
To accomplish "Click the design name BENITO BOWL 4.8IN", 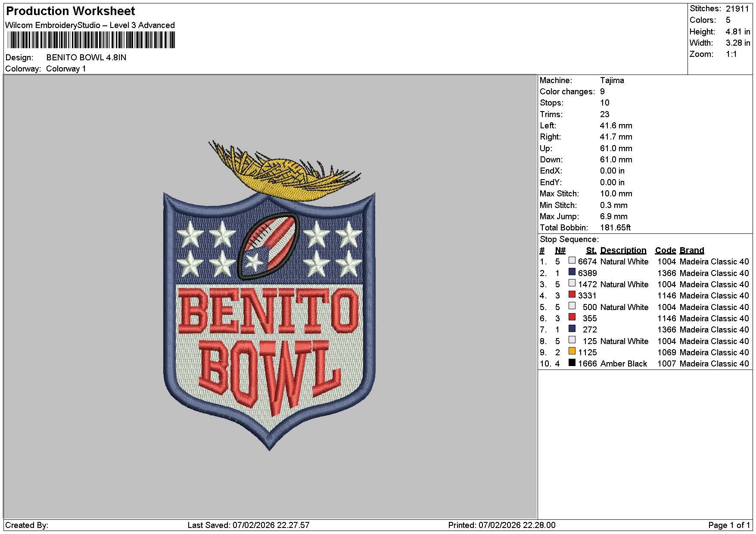I will tap(86, 57).
